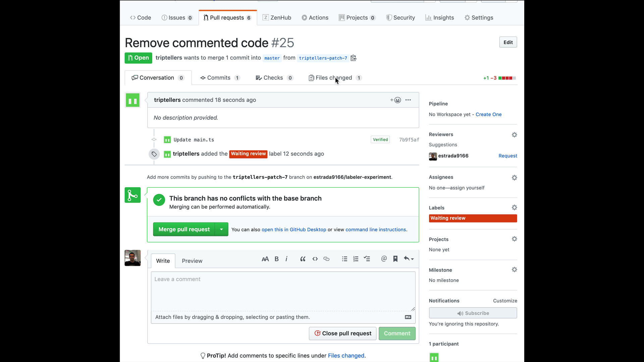Reference an issue with bookmark icon

click(395, 259)
